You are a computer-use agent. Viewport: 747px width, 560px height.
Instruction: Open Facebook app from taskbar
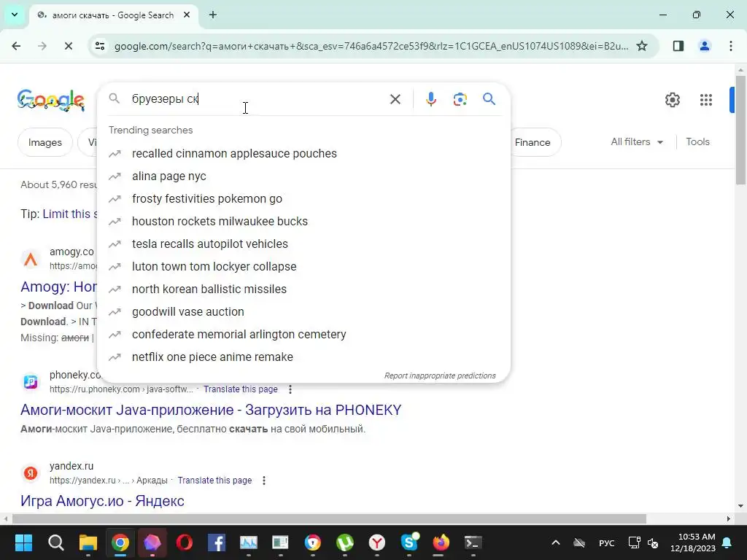click(x=216, y=542)
